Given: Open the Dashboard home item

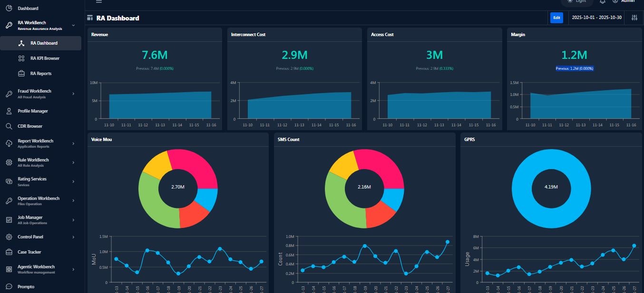Looking at the screenshot, I should 28,8.
